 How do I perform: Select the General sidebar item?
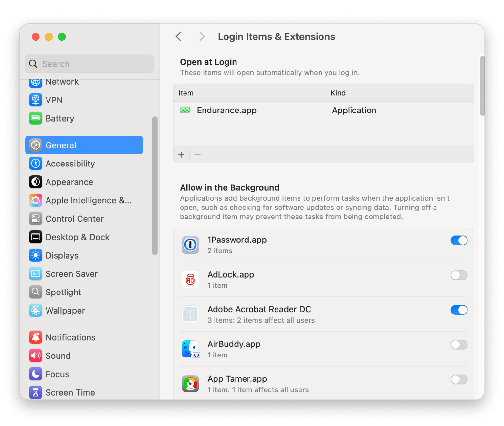(x=84, y=145)
